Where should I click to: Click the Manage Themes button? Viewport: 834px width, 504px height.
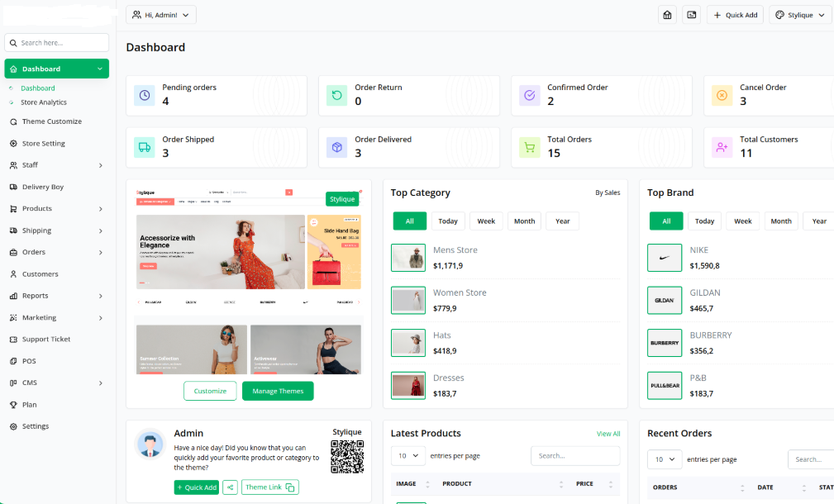click(x=278, y=391)
